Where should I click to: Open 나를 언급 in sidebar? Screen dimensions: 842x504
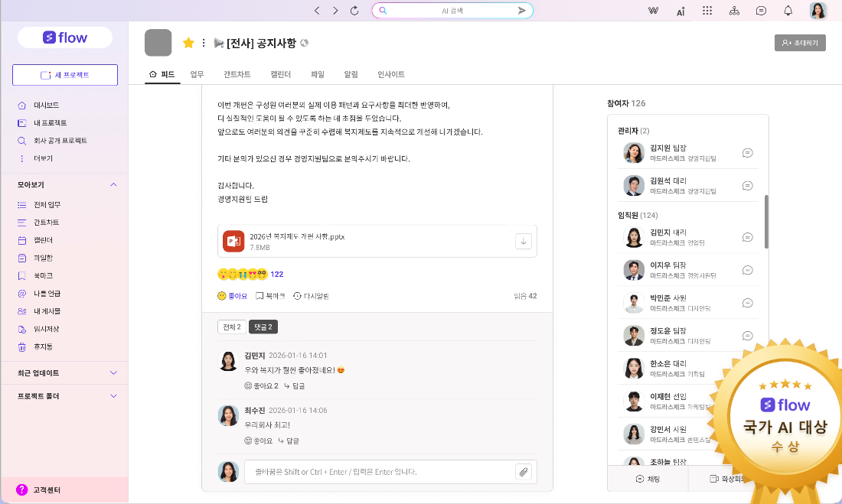[x=47, y=294]
